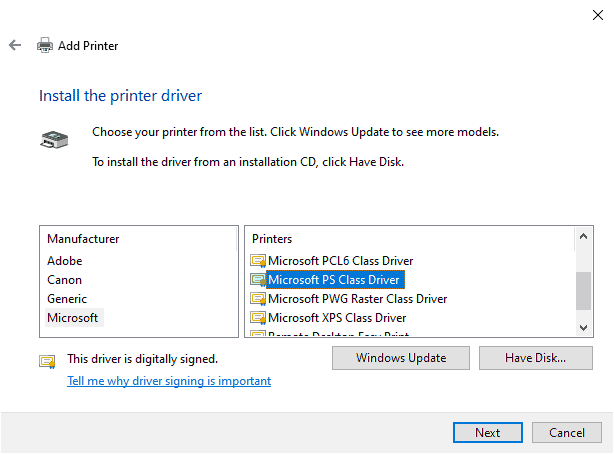The height and width of the screenshot is (454, 614).
Task: Select Microsoft XPS Class Driver entry
Action: [x=336, y=318]
